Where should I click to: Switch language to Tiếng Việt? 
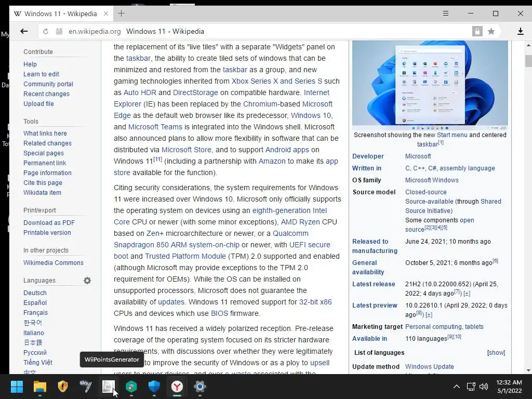(x=37, y=362)
